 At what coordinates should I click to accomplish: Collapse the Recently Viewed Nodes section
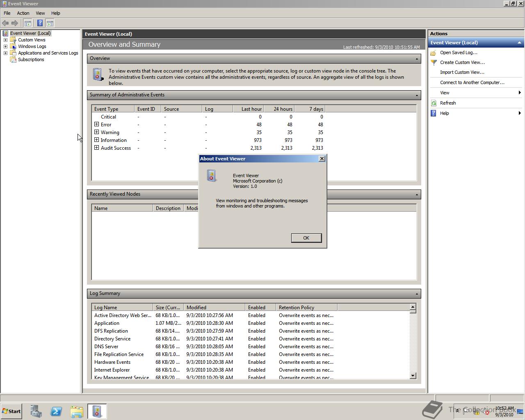[x=417, y=194]
